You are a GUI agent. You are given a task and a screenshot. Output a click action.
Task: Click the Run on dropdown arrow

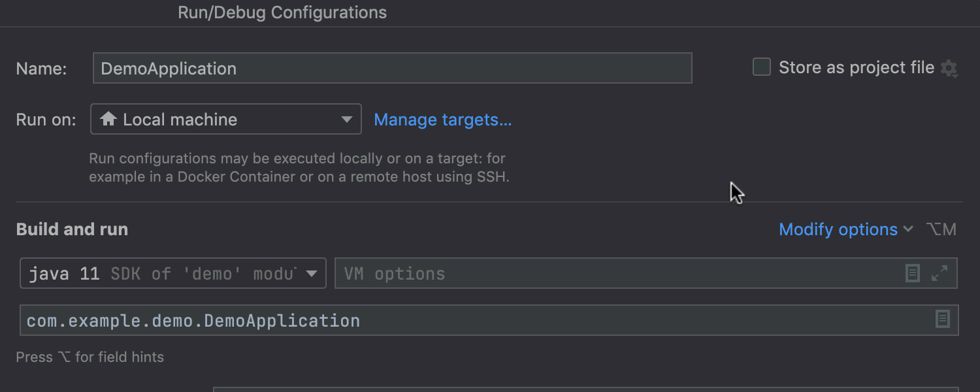point(347,120)
